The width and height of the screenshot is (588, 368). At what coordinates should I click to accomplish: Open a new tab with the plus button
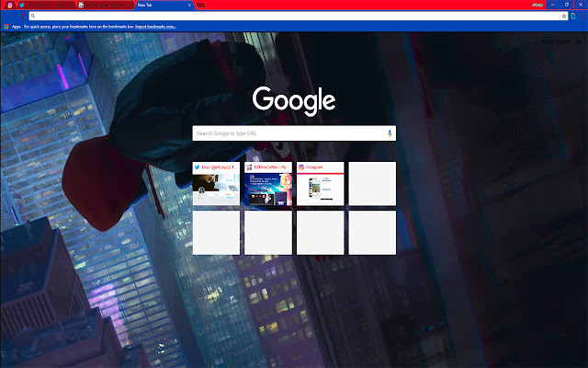200,6
